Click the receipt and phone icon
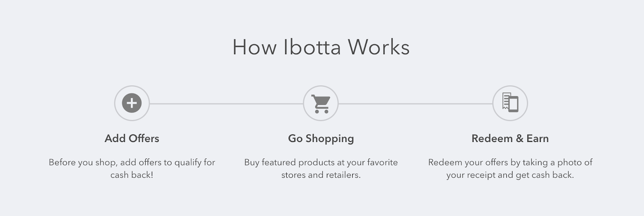 coord(510,103)
